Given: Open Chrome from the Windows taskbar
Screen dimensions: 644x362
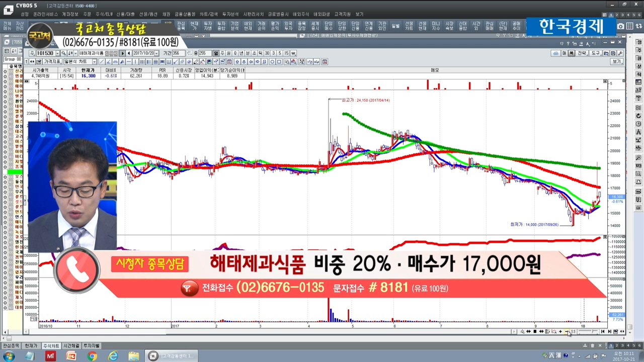Looking at the screenshot, I should click(x=92, y=356).
